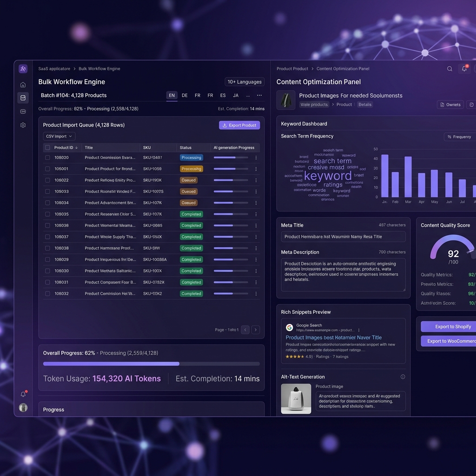Open the sidebar settings gear icon

(23, 125)
